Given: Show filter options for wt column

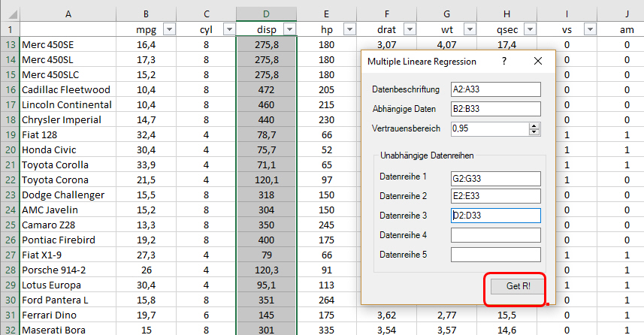Looking at the screenshot, I should click(469, 29).
